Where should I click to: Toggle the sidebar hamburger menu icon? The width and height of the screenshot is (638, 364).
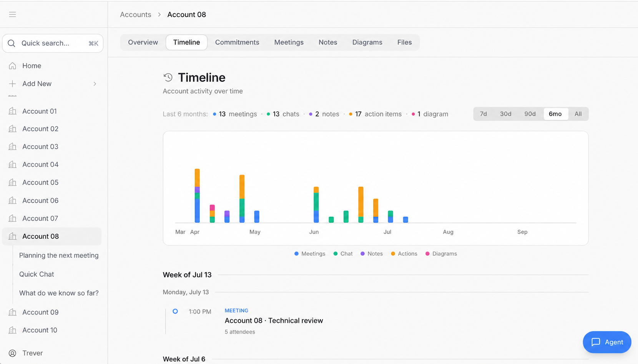pyautogui.click(x=12, y=15)
